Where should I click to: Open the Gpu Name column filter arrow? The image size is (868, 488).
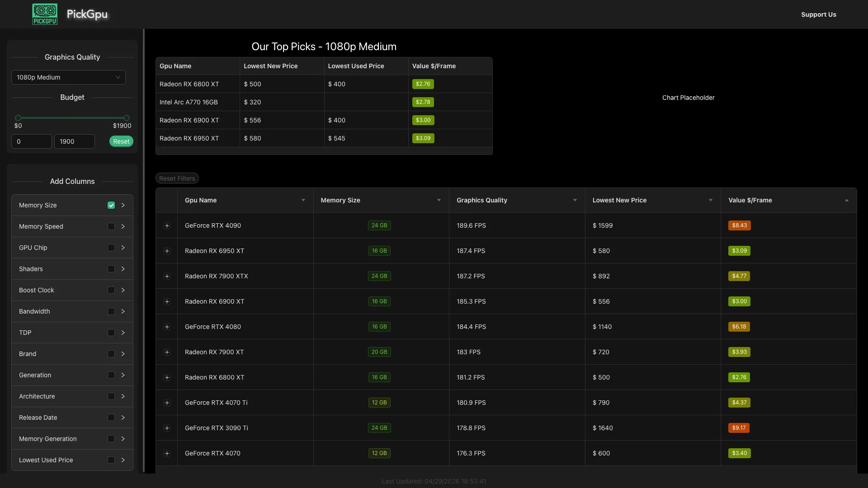(x=303, y=200)
